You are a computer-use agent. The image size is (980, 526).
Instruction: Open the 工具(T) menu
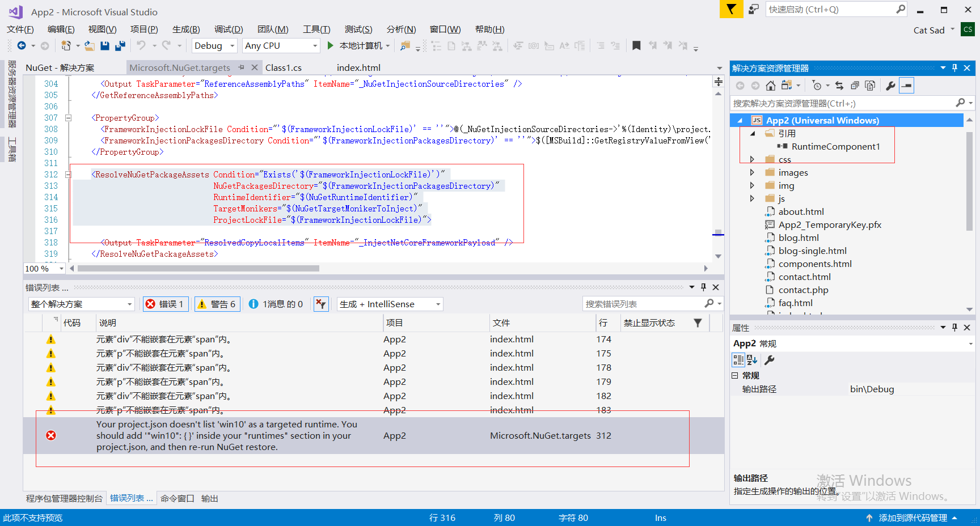(x=316, y=29)
